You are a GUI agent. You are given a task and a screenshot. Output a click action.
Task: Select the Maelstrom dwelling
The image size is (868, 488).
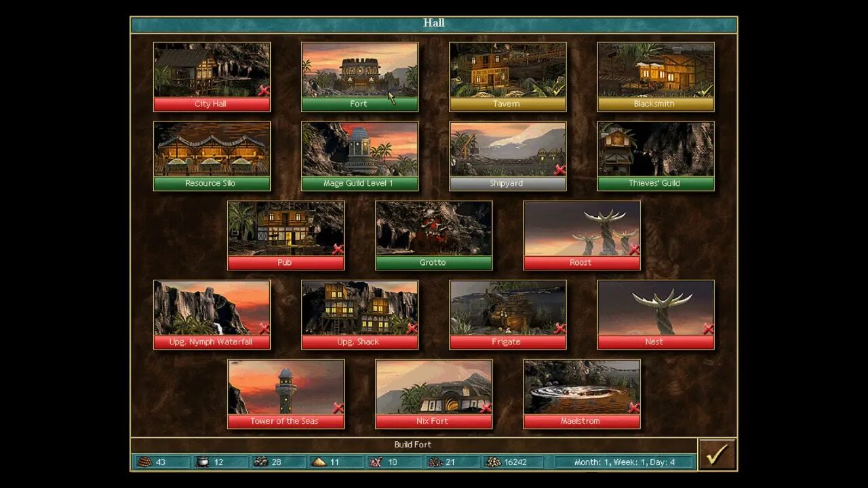(x=581, y=394)
